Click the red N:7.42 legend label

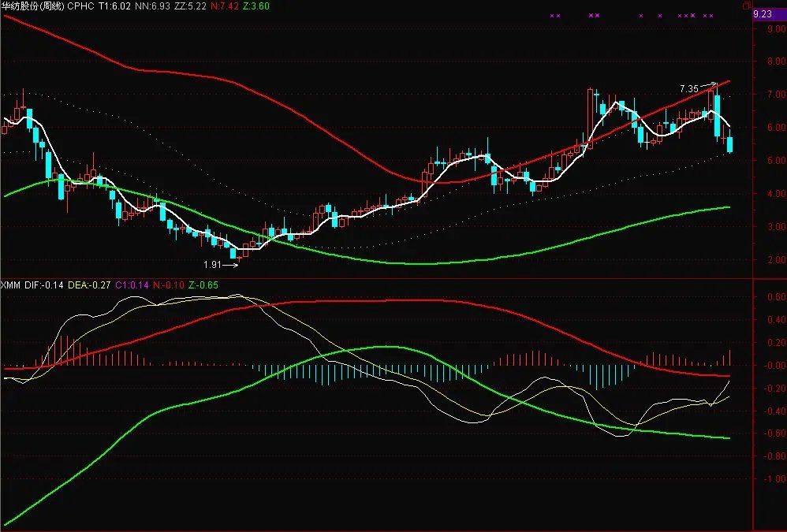226,6
